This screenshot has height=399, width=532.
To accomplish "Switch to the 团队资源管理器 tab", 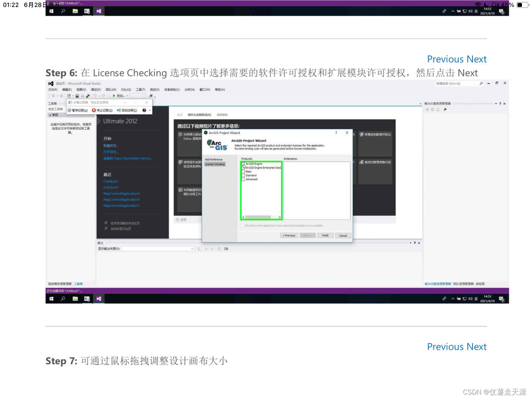I will click(463, 284).
